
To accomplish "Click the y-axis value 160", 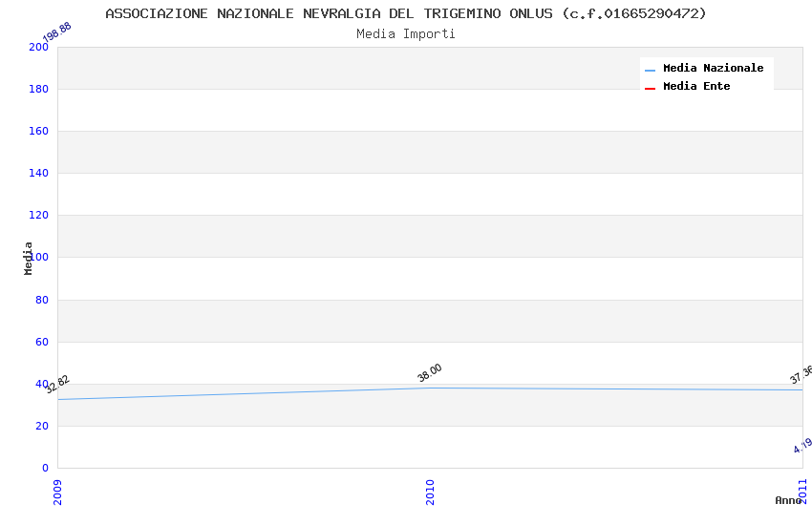I will pyautogui.click(x=38, y=131).
